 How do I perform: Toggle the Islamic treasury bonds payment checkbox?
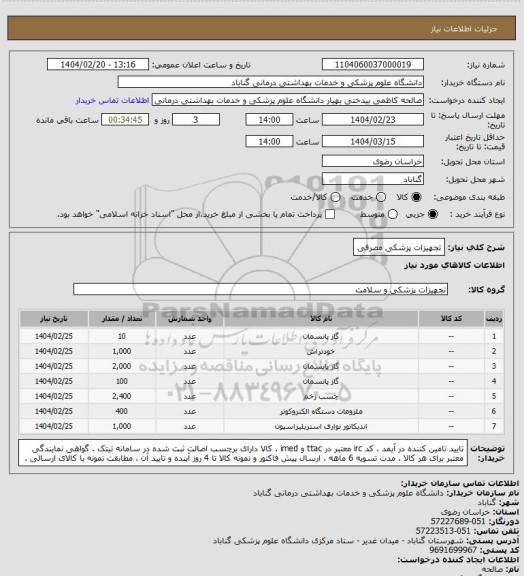330,214
